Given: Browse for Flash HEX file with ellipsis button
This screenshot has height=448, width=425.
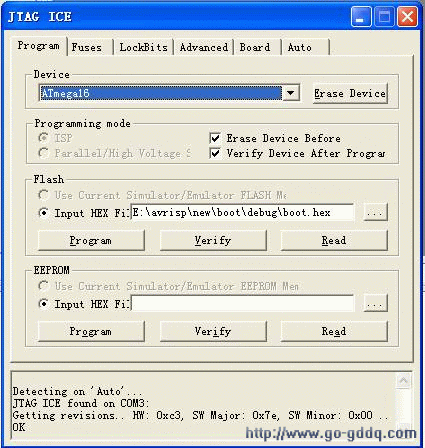Looking at the screenshot, I should [375, 212].
